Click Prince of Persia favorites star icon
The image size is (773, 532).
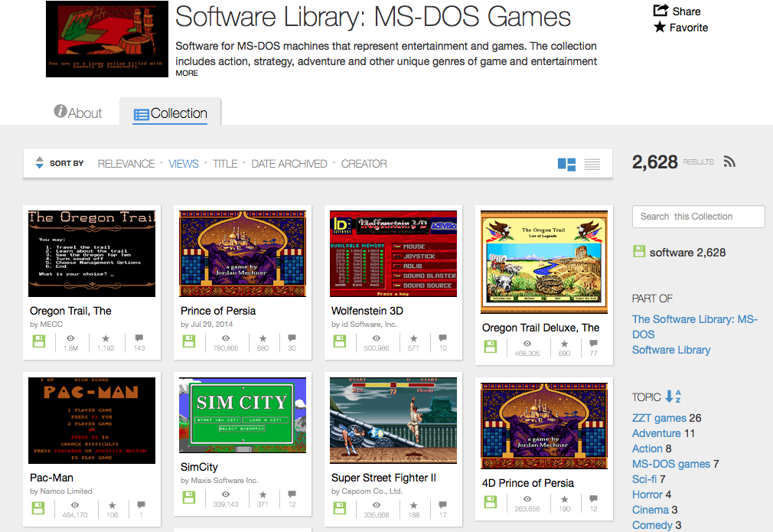pos(263,338)
